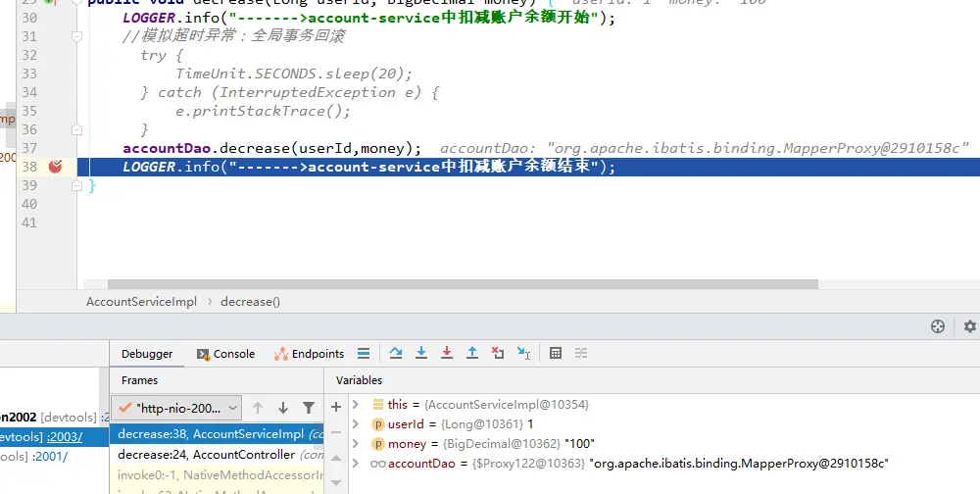Move to previous frame with up arrow
980x494 pixels.
click(x=258, y=408)
